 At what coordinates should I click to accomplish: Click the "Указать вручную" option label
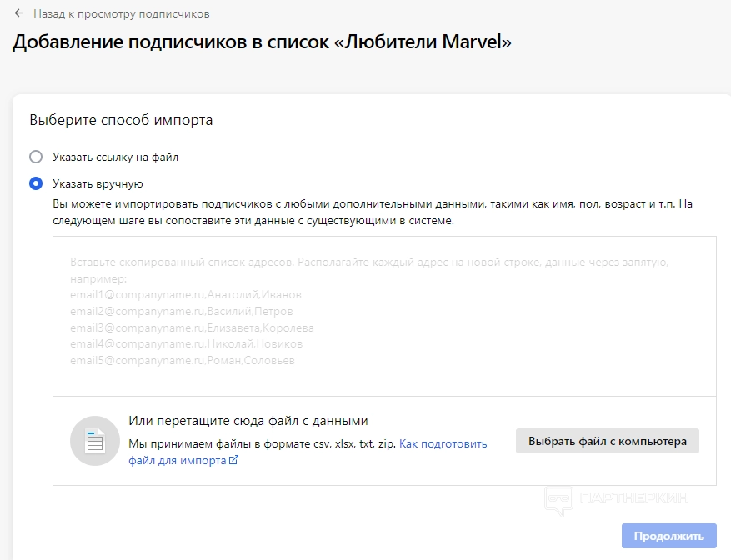(x=98, y=183)
